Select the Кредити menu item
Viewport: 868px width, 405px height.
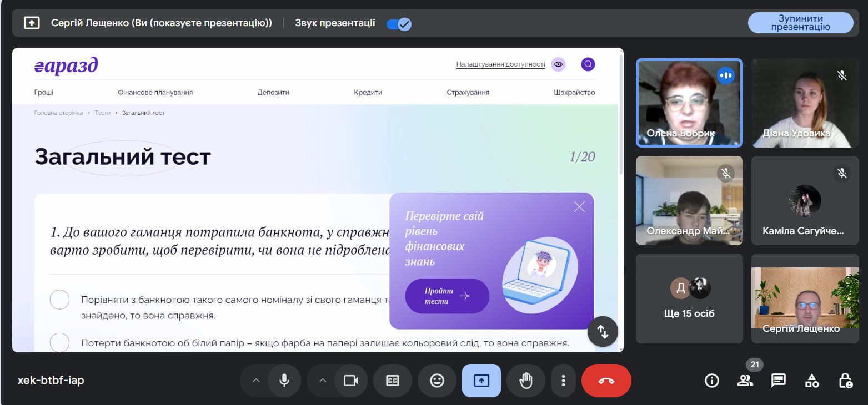pyautogui.click(x=367, y=92)
